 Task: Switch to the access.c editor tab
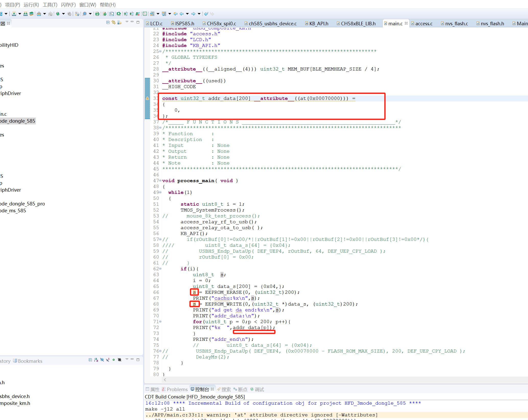point(422,24)
